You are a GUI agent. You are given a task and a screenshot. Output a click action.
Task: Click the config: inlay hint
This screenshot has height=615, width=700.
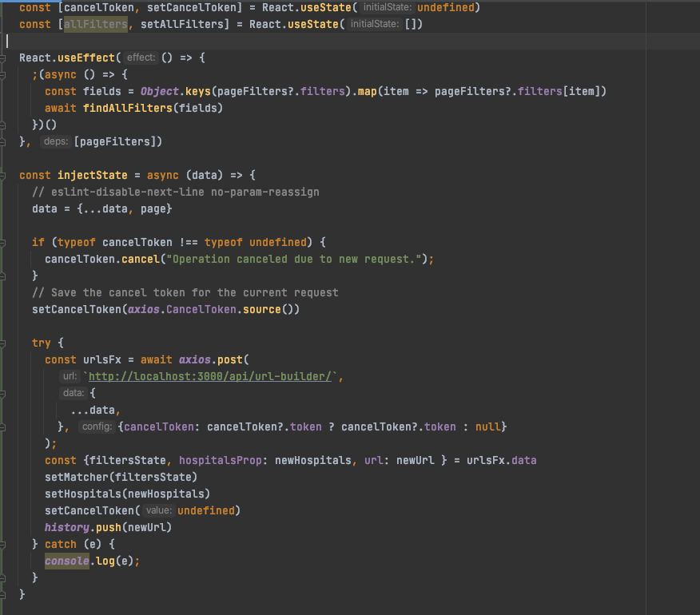click(x=97, y=427)
